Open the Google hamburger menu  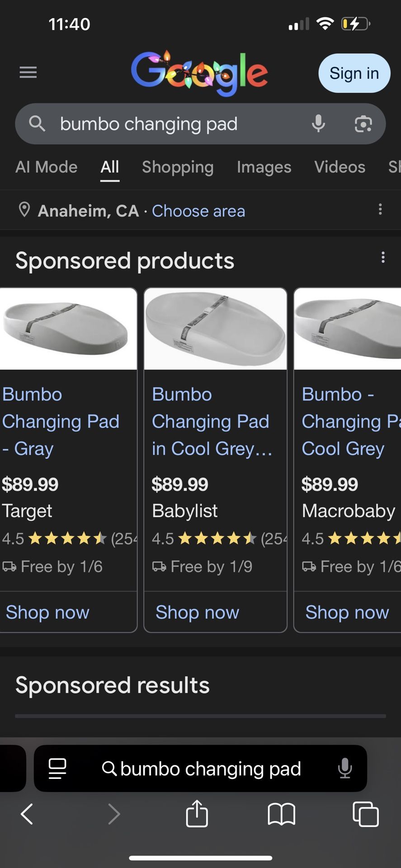(28, 72)
